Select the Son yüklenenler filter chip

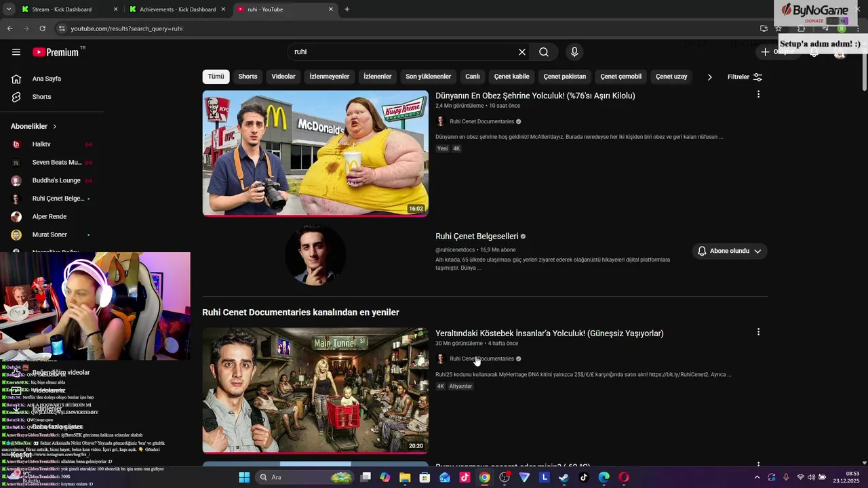click(x=429, y=77)
